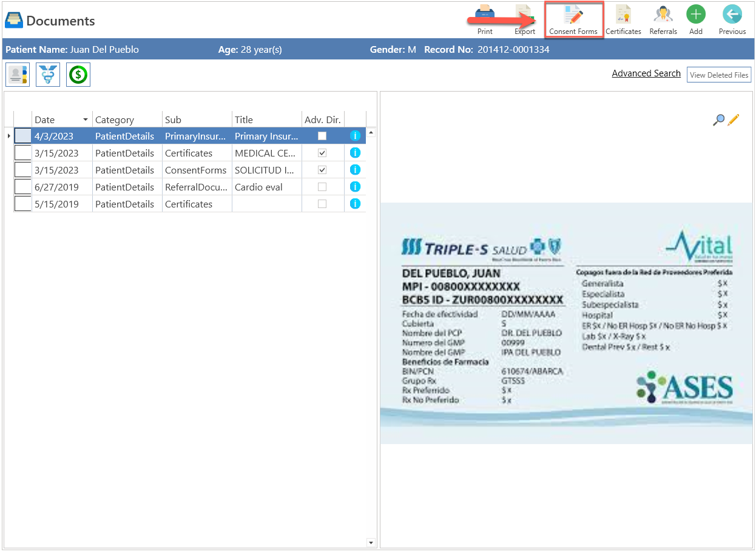Sort by the Category column header
This screenshot has width=756, height=552.
pyautogui.click(x=127, y=119)
